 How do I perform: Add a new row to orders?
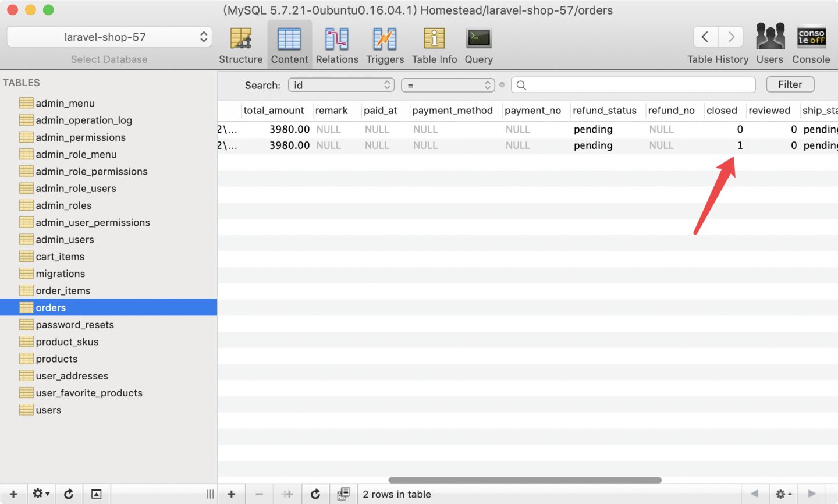[232, 494]
